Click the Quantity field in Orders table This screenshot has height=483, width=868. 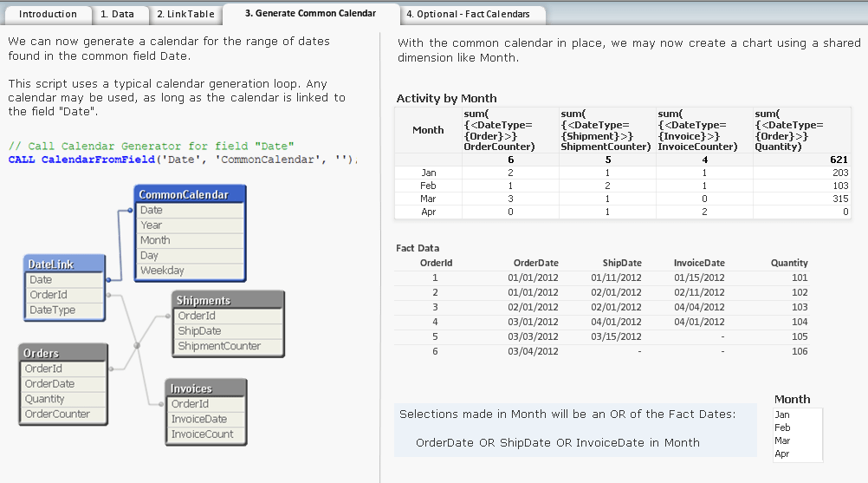63,399
